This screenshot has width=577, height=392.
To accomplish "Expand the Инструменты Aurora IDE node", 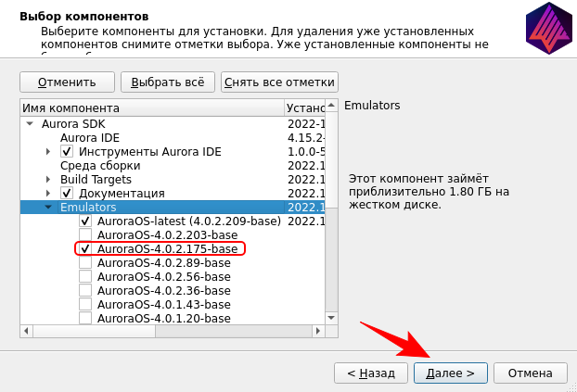I will 48,151.
